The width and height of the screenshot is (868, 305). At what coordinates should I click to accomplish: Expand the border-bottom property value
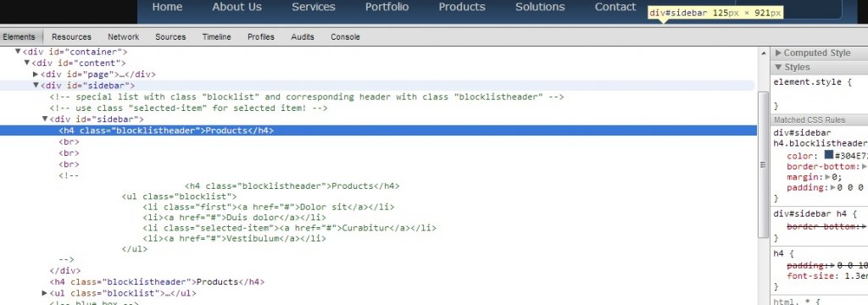(x=864, y=167)
